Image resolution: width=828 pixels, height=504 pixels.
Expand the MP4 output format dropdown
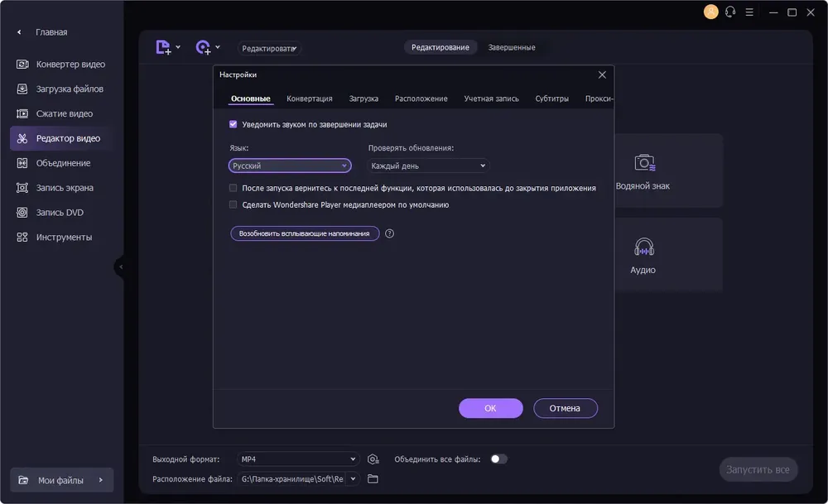[x=298, y=459]
